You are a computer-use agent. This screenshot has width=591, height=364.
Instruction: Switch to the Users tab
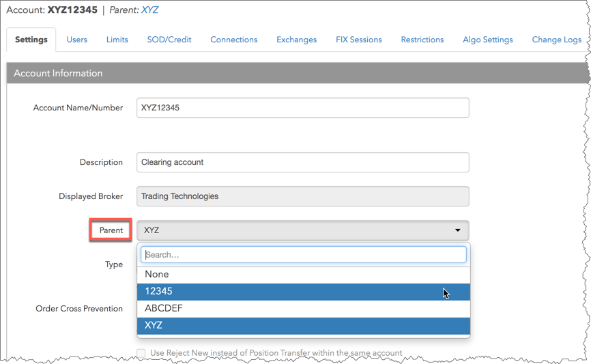(x=76, y=40)
